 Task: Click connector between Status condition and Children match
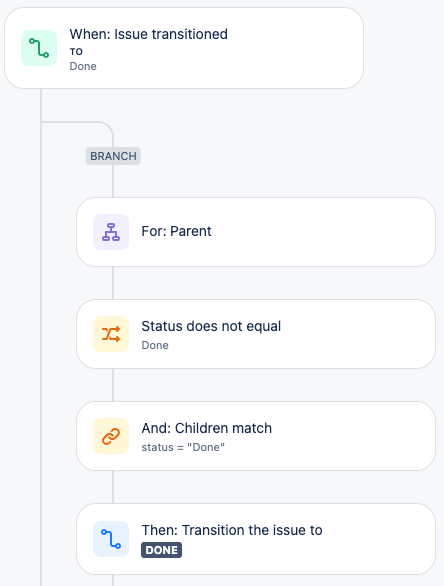113,385
